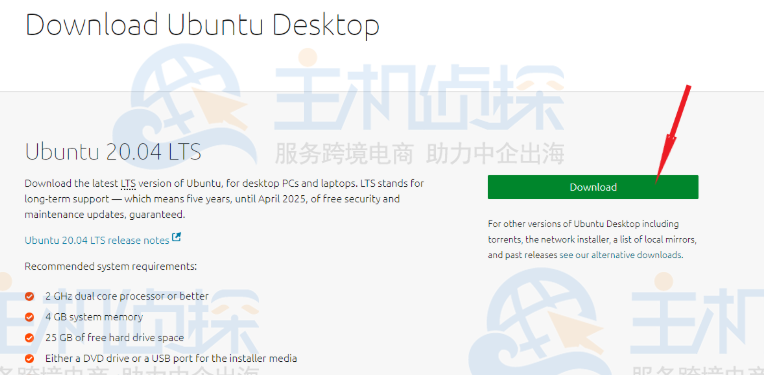
Task: Click the abbreviated 'LTS' term in the description
Action: [128, 184]
